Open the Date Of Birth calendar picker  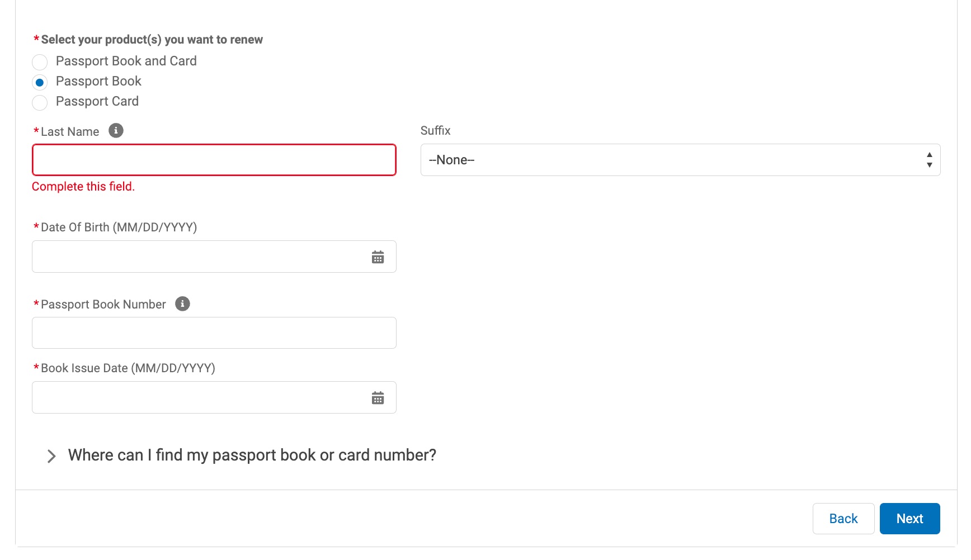pyautogui.click(x=378, y=257)
